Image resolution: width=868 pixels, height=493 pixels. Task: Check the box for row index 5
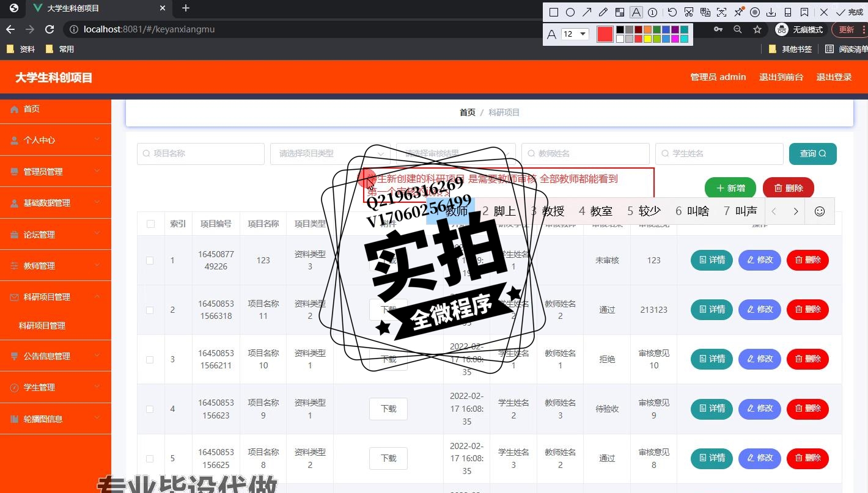[x=150, y=458]
